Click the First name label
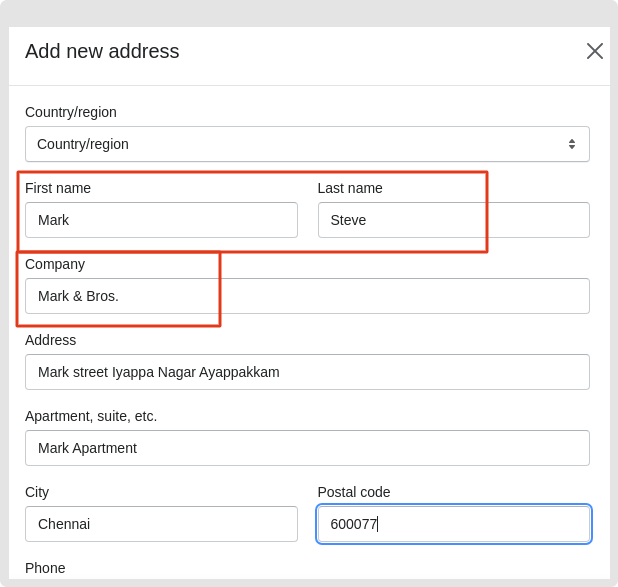618x587 pixels. point(58,188)
